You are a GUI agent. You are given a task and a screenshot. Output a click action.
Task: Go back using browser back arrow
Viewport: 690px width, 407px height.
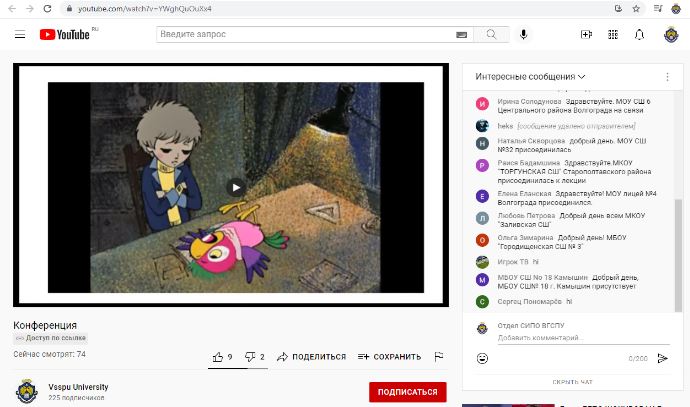click(x=12, y=8)
